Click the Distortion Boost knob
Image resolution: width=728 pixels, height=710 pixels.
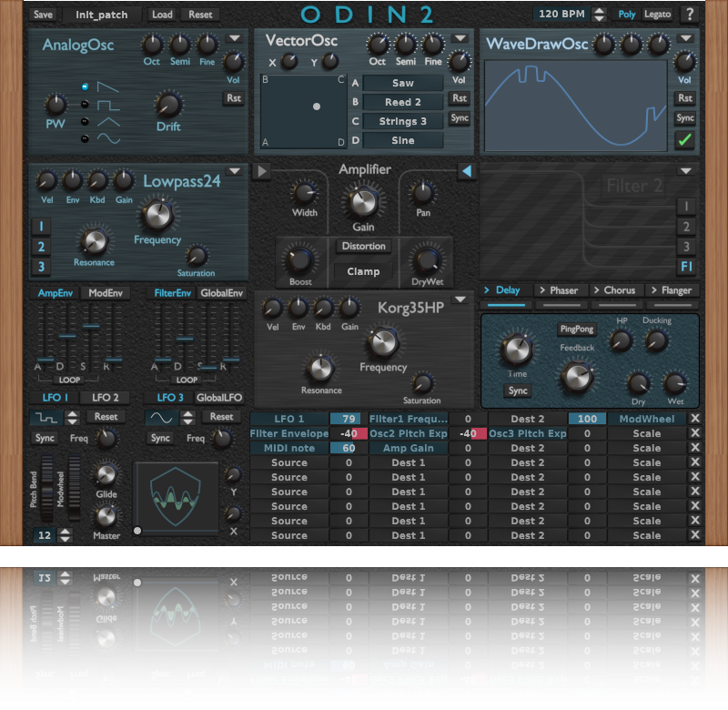pos(300,260)
